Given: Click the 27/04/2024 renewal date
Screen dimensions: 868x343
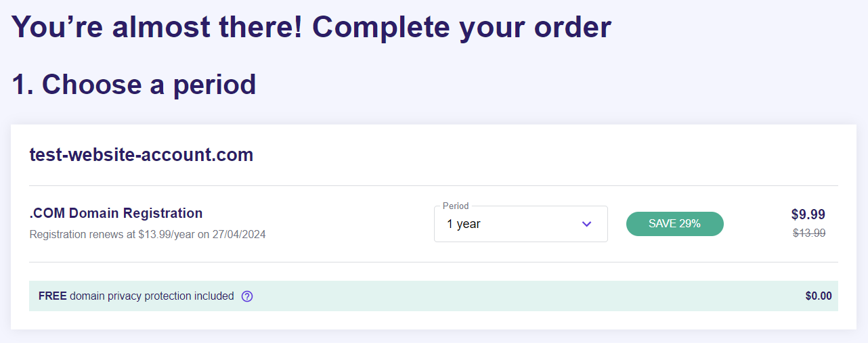Looking at the screenshot, I should pos(240,235).
